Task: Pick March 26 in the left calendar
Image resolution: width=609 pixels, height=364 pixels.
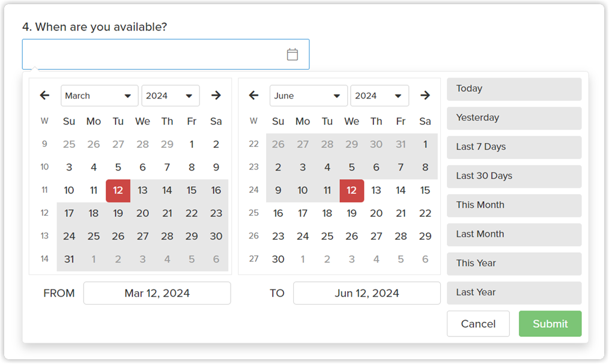Action: click(118, 236)
